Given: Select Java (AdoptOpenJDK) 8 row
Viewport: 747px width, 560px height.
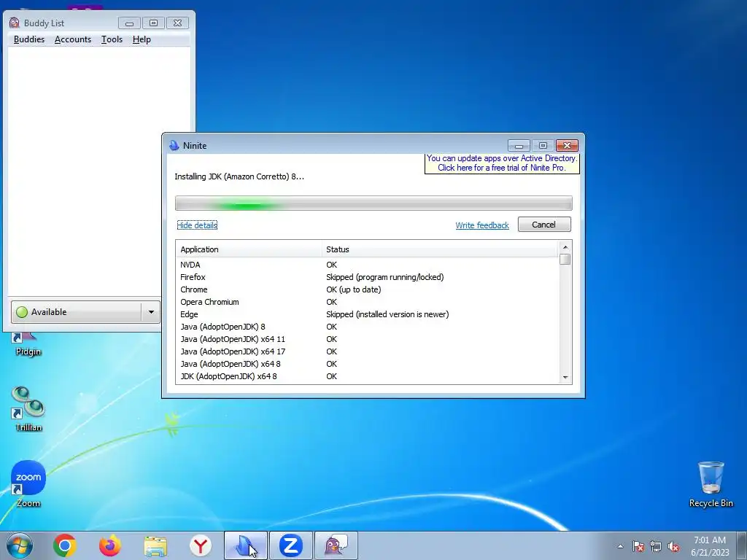Looking at the screenshot, I should (x=367, y=327).
